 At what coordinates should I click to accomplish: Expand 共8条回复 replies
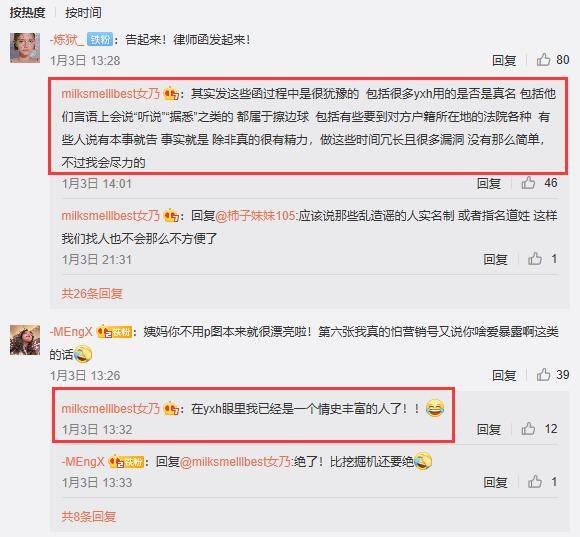[89, 516]
